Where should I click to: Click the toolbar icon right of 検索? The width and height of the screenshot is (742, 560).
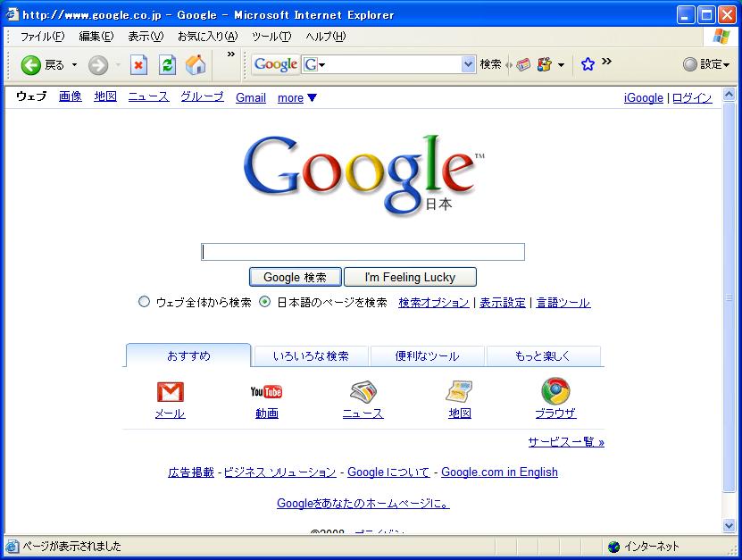(523, 64)
